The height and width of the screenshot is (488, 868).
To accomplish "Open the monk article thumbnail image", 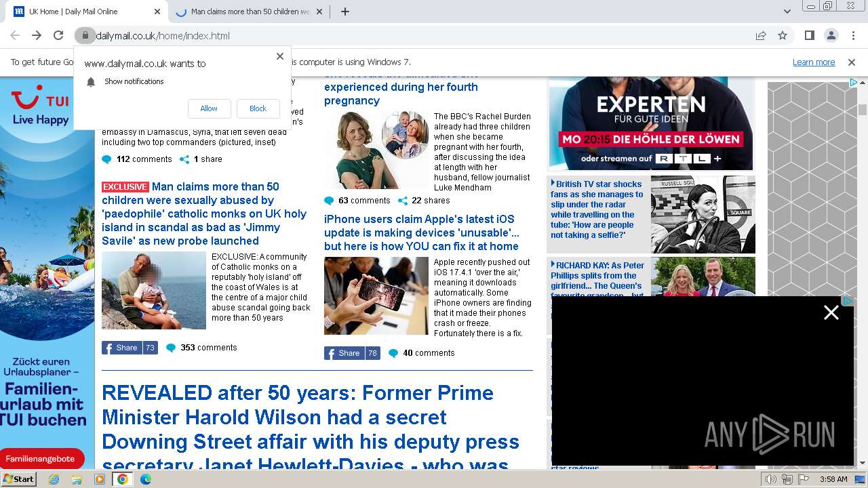I will [154, 291].
